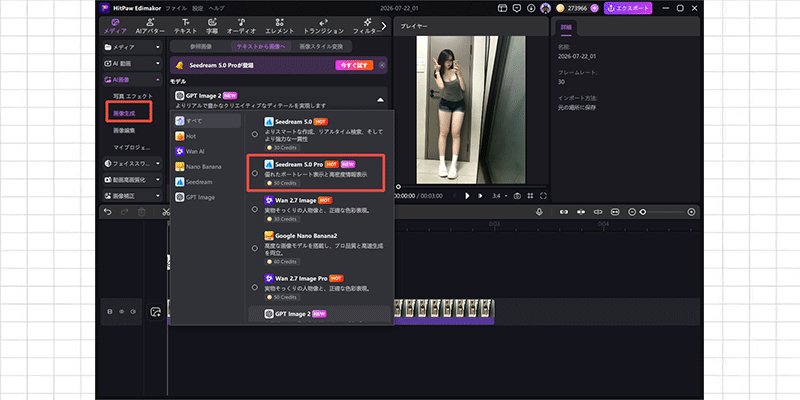Filter models by Wan AI category
Viewport: 800px width, 400px height.
coord(207,152)
